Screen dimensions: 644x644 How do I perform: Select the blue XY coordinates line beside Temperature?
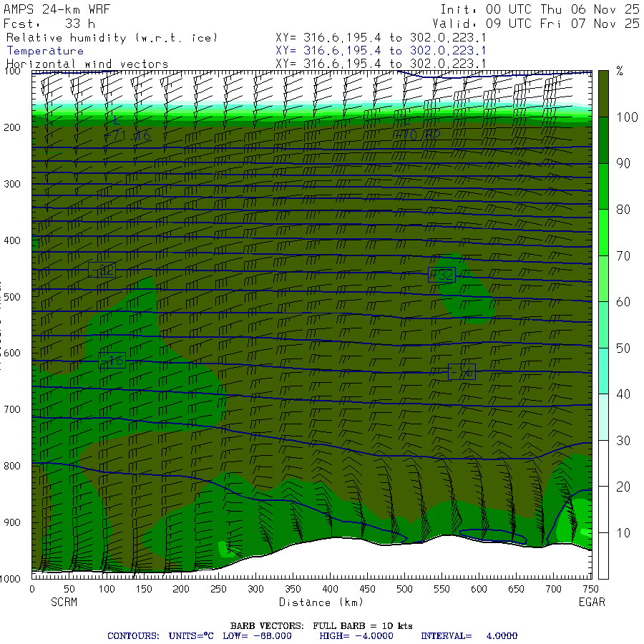point(381,51)
